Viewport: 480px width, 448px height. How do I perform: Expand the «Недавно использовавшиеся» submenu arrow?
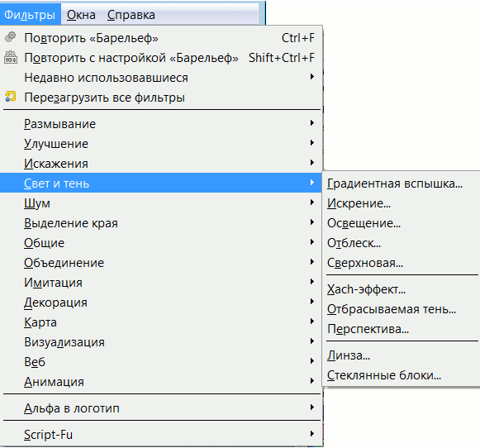point(312,77)
